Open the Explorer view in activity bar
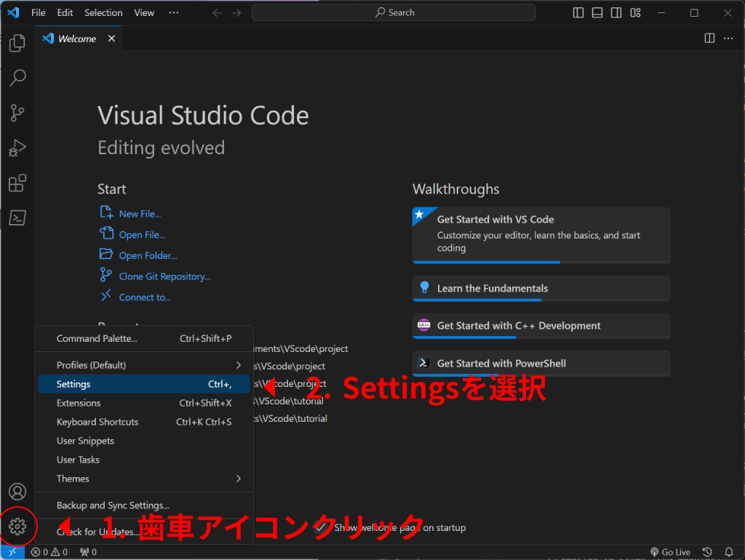Viewport: 745px width, 560px height. pos(17,43)
